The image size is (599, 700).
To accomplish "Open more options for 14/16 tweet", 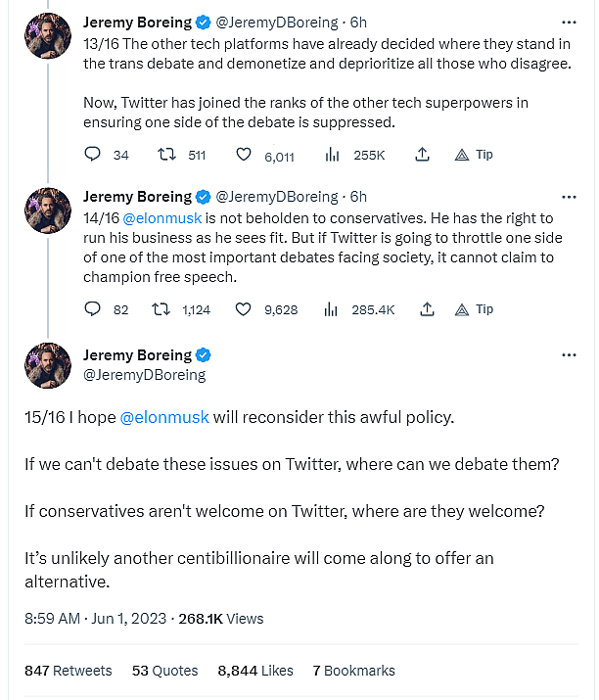I will [569, 196].
